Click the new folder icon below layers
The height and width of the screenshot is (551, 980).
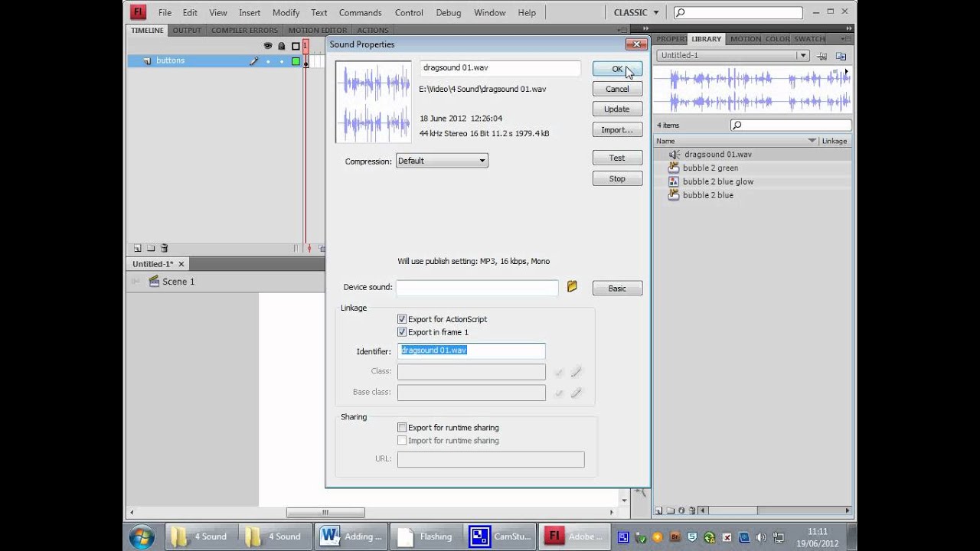point(151,249)
